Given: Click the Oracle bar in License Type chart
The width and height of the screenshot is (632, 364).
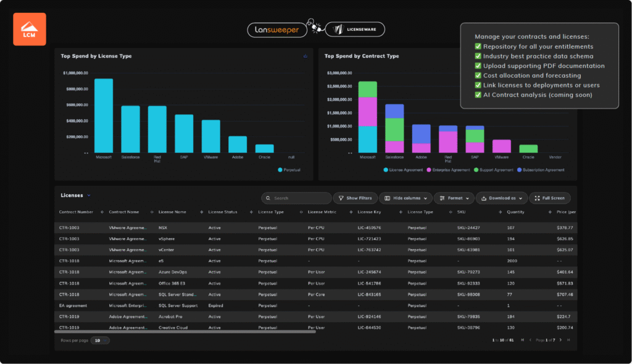Looking at the screenshot, I should click(x=264, y=149).
